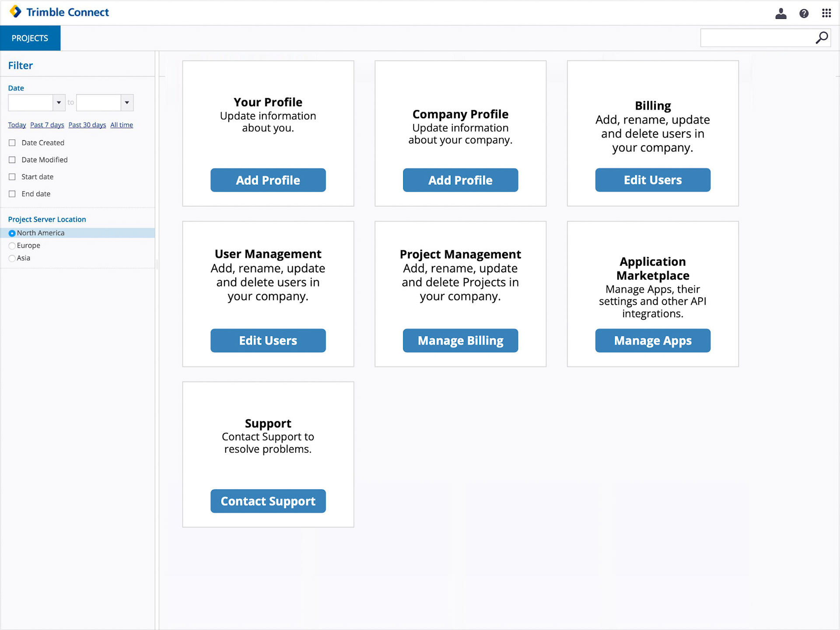Click the Trimble Connect logo icon
This screenshot has width=840, height=630.
click(15, 11)
